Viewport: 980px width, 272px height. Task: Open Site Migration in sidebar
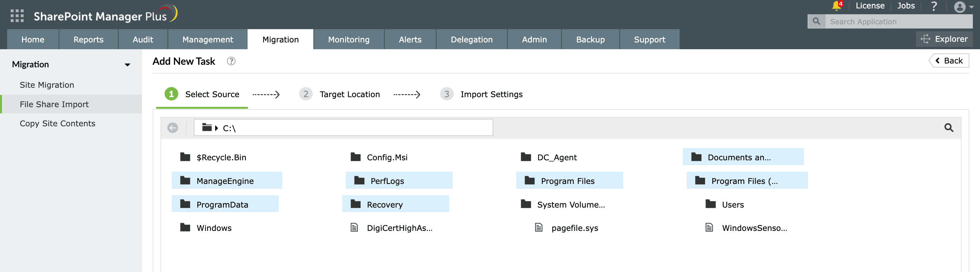coord(47,85)
